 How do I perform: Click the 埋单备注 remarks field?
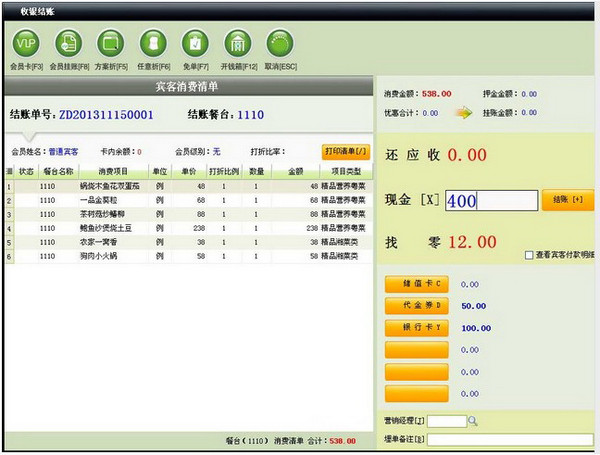pyautogui.click(x=510, y=439)
